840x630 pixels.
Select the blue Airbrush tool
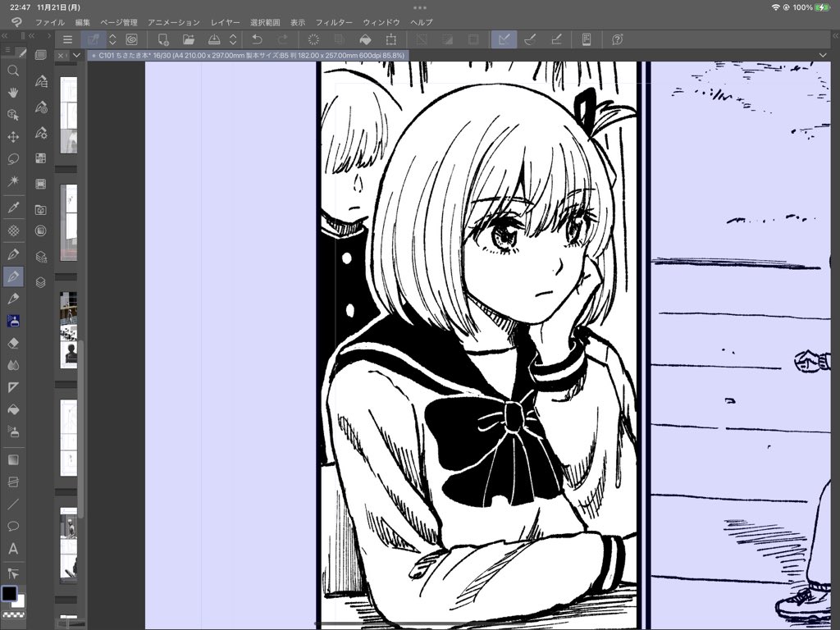(13, 321)
